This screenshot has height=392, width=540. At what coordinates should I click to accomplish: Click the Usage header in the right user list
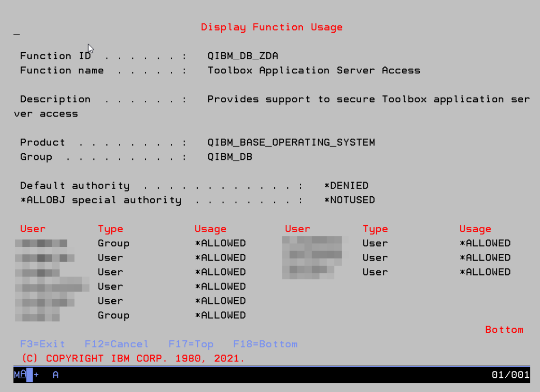point(475,229)
